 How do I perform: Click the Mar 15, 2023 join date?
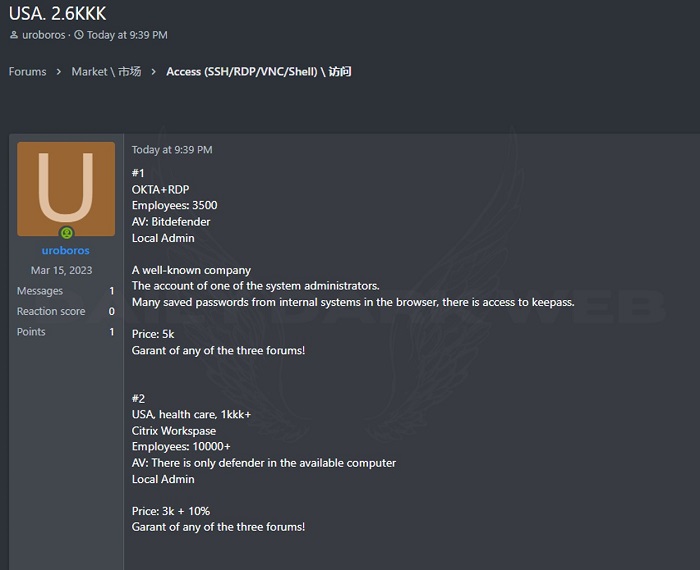coord(62,270)
